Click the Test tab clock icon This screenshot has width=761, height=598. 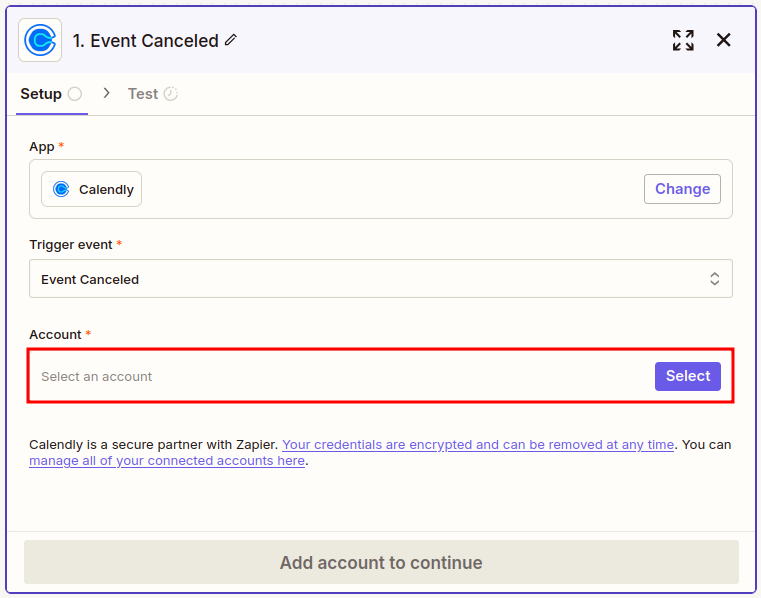171,94
